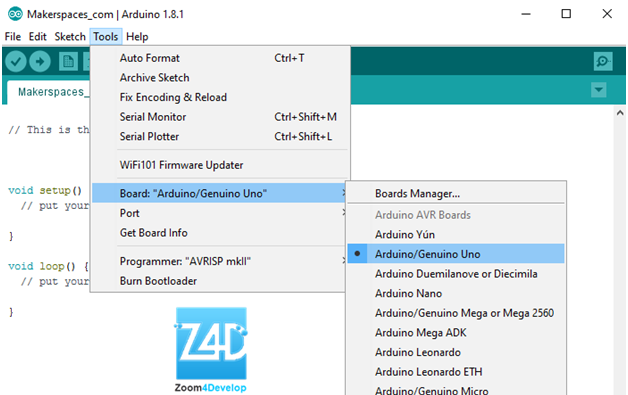Viewport: 628px width, 395px height.
Task: Click the void setup() code line
Action: coord(45,190)
